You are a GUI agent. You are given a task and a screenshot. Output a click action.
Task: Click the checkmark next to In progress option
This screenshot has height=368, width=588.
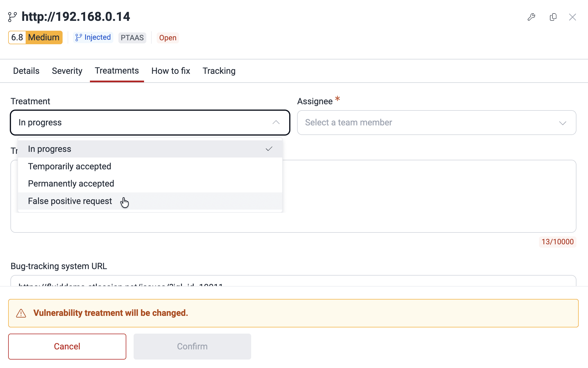(x=269, y=149)
